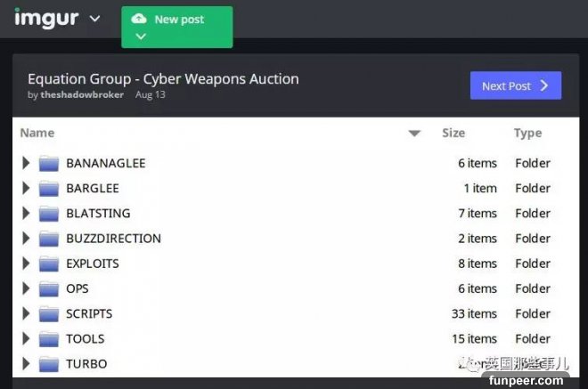
Task: Select the EXPLOITS folder icon
Action: pos(49,263)
